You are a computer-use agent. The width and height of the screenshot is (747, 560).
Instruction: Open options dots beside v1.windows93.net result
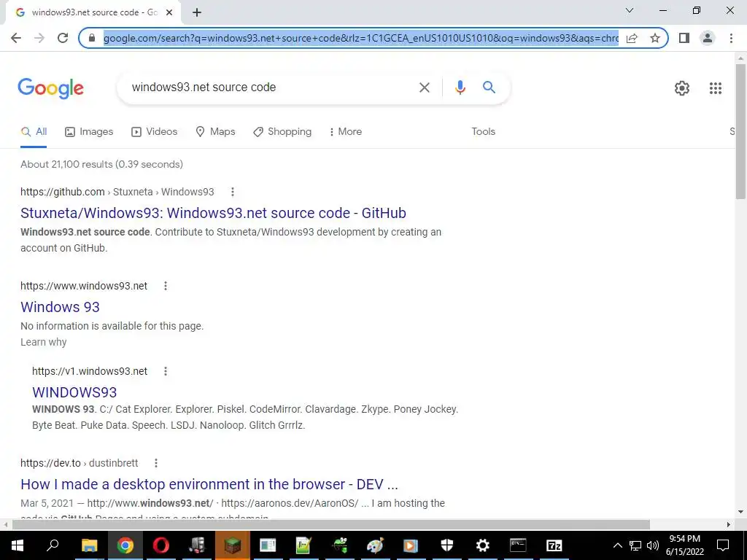[x=166, y=371]
